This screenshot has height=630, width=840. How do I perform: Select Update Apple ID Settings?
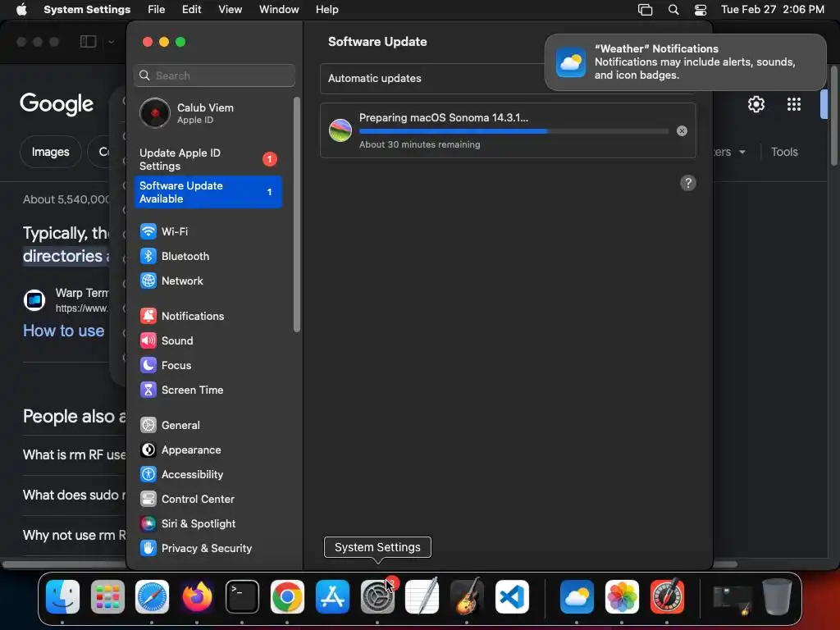tap(208, 159)
